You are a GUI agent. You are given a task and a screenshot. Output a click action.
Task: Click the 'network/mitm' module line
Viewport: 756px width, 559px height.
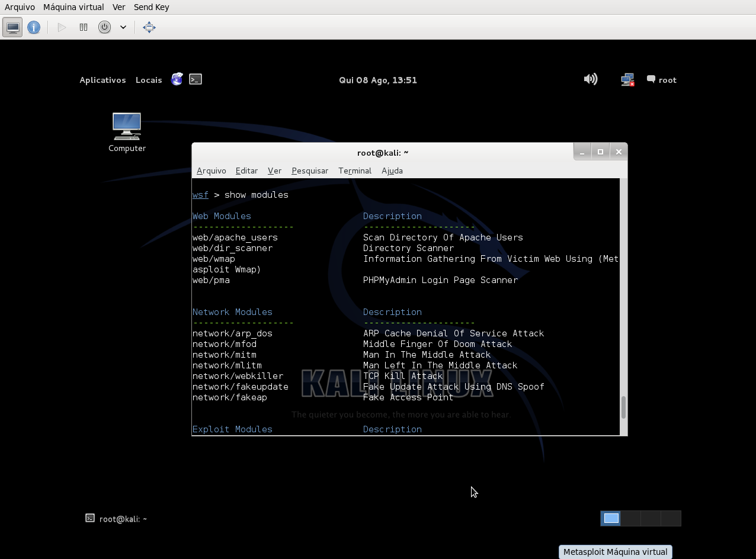225,355
